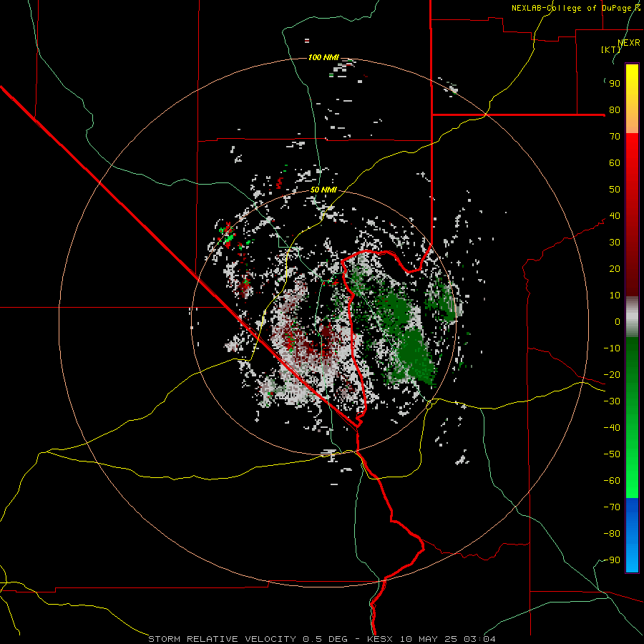Click the gray near-zero segment of color bar

[x=632, y=317]
